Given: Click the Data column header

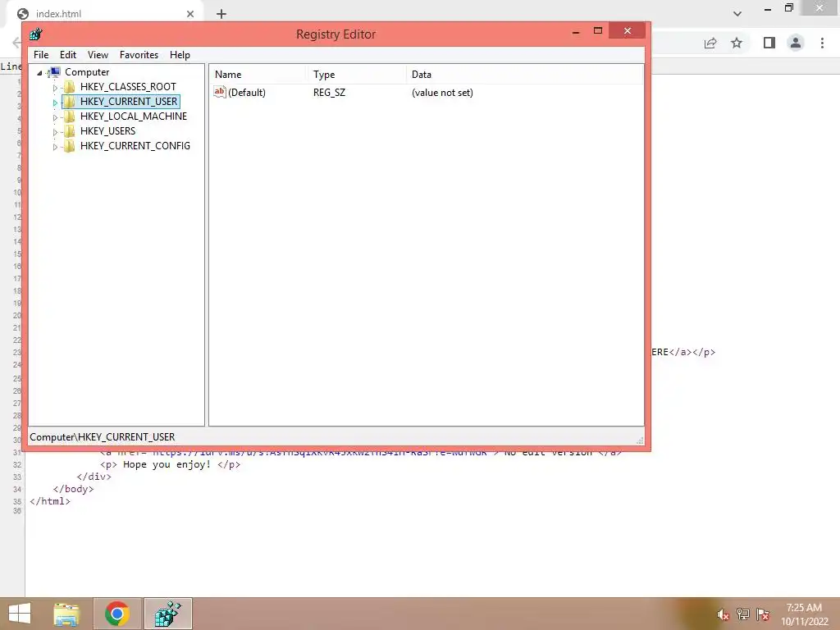Looking at the screenshot, I should pyautogui.click(x=524, y=75).
